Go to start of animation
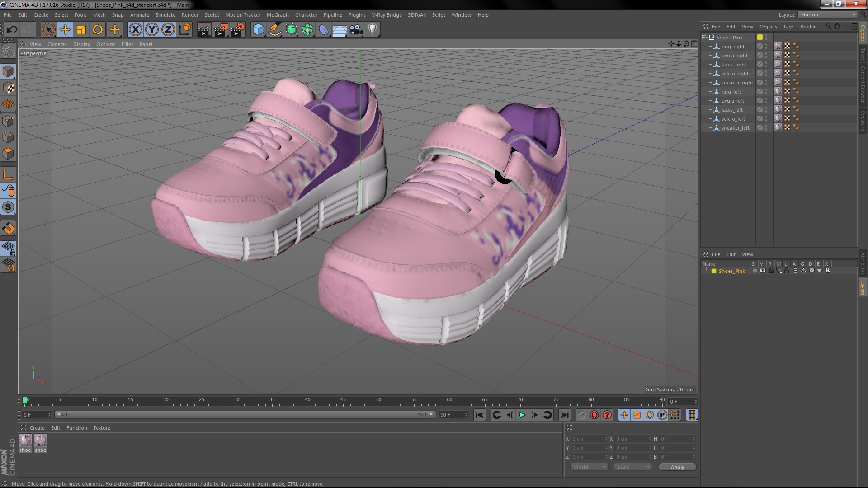Viewport: 868px width, 488px height. tap(480, 415)
